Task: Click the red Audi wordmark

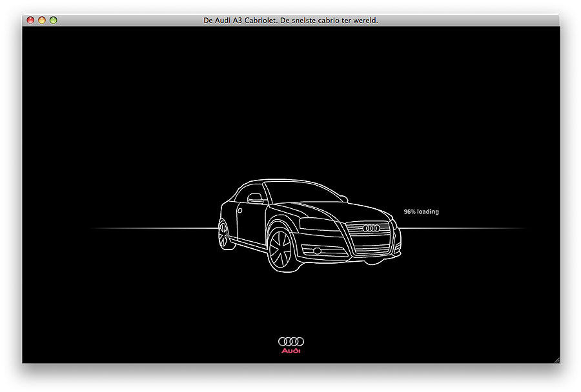Action: 291,351
